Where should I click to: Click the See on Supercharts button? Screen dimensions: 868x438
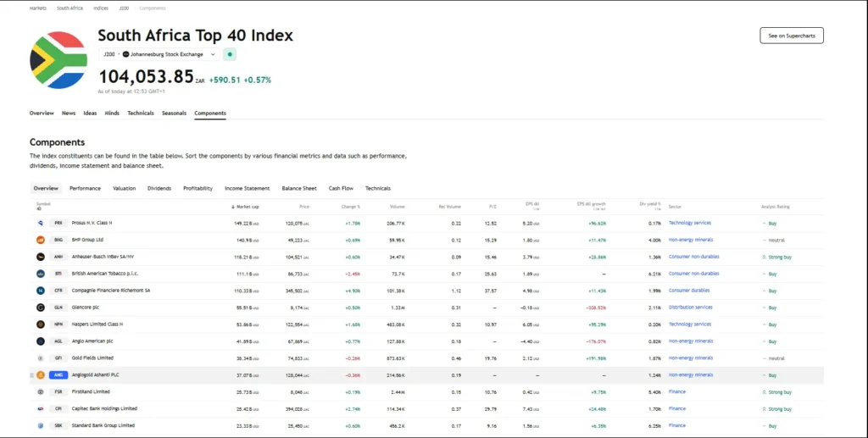792,36
